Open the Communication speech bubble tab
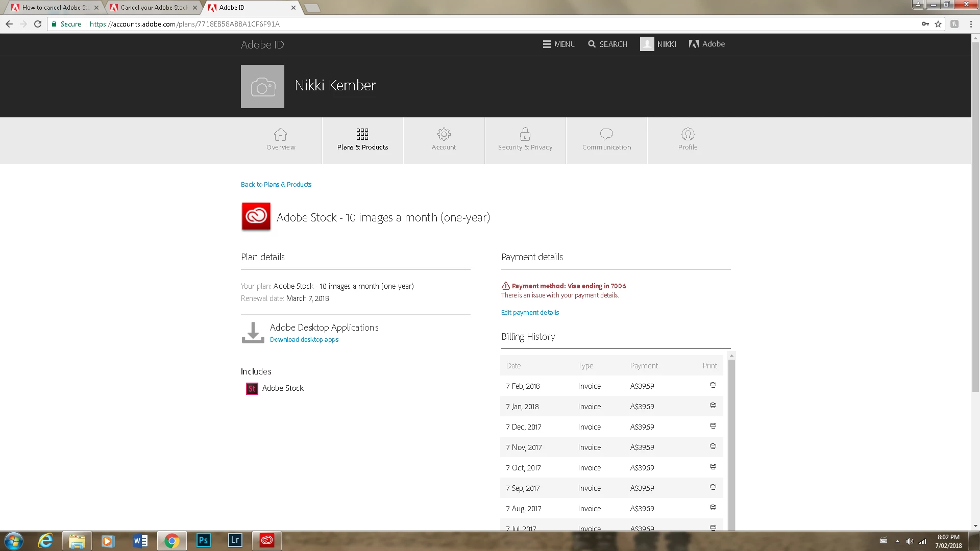 [x=606, y=140]
